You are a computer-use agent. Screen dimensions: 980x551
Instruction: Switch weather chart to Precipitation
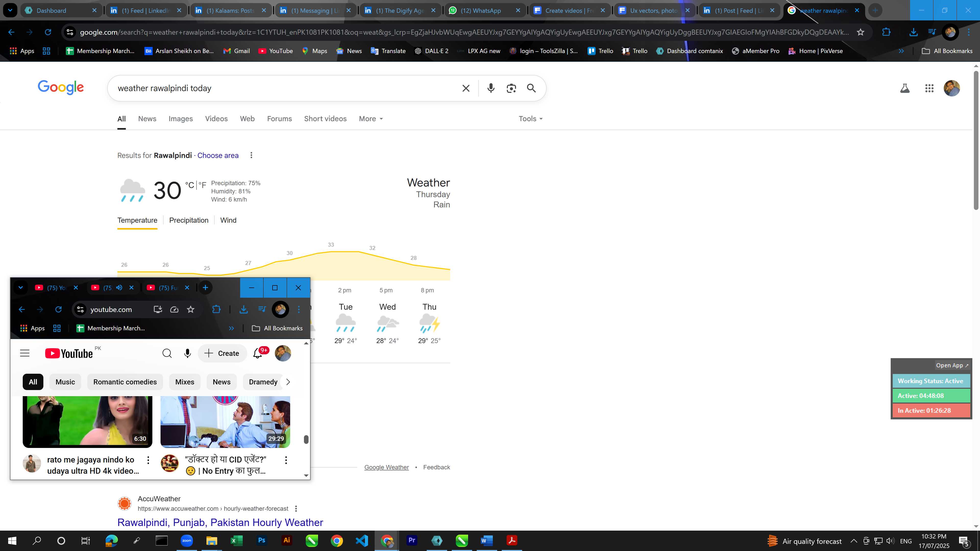[x=189, y=220]
